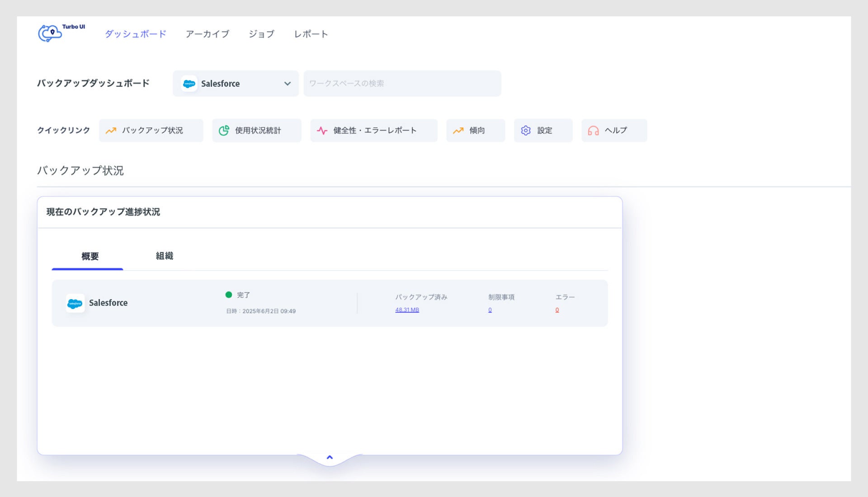Select the 概要 tab

(90, 257)
